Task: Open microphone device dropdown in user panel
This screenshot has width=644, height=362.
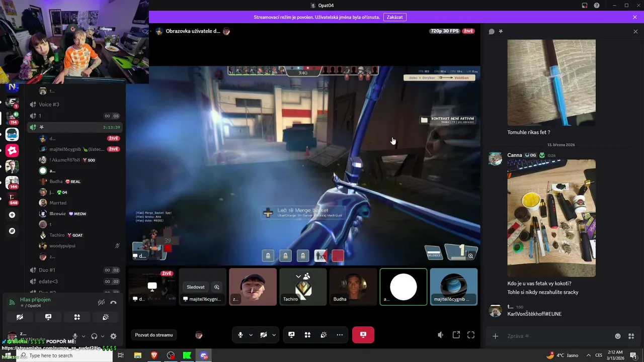Action: point(84,336)
